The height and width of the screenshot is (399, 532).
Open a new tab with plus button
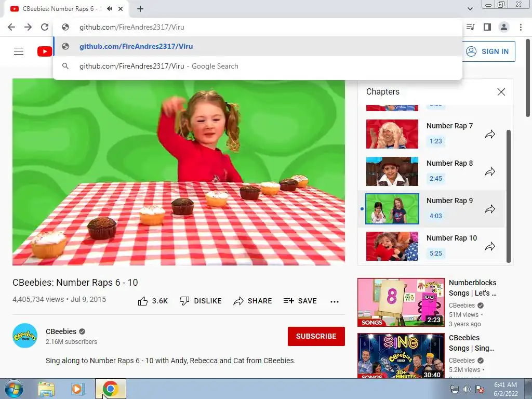(x=140, y=9)
